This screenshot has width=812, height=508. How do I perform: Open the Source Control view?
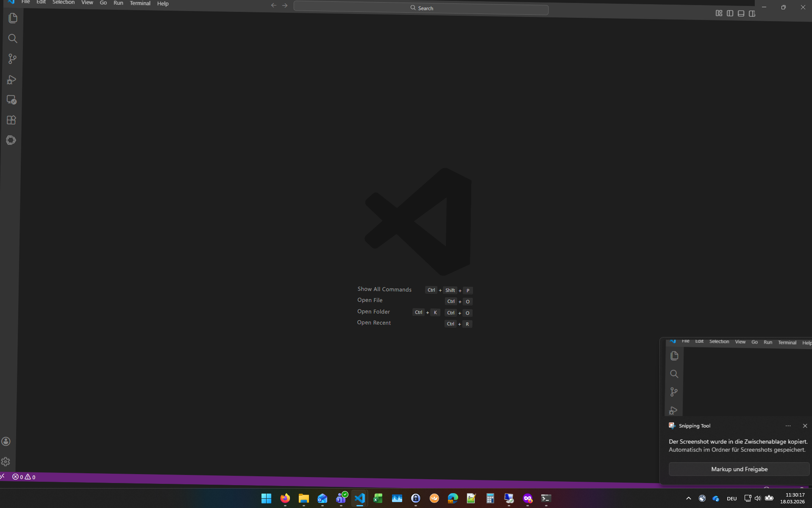click(12, 59)
